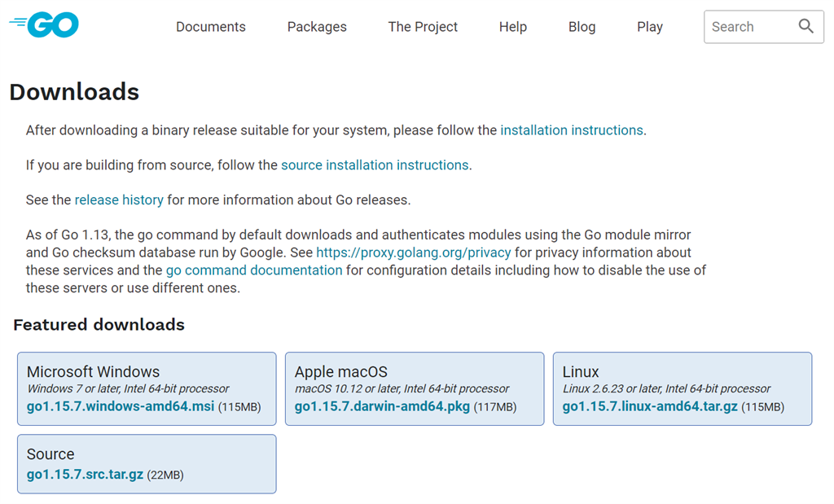Go to The Project page
The width and height of the screenshot is (834, 504).
pyautogui.click(x=423, y=27)
